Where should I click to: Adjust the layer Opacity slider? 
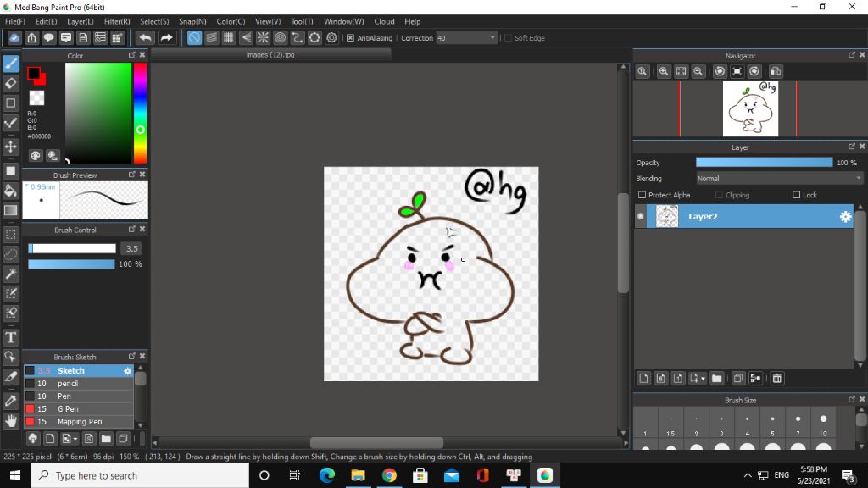point(764,163)
